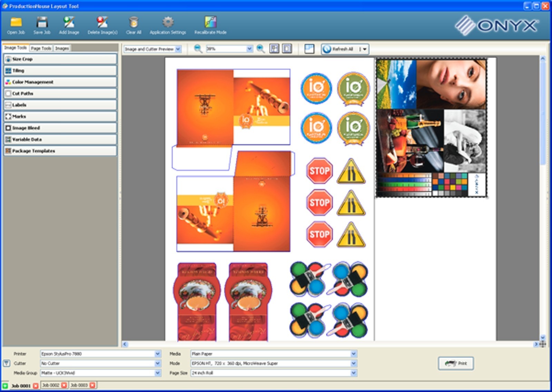Open the Page Size dropdown
Image resolution: width=552 pixels, height=392 pixels.
point(353,373)
